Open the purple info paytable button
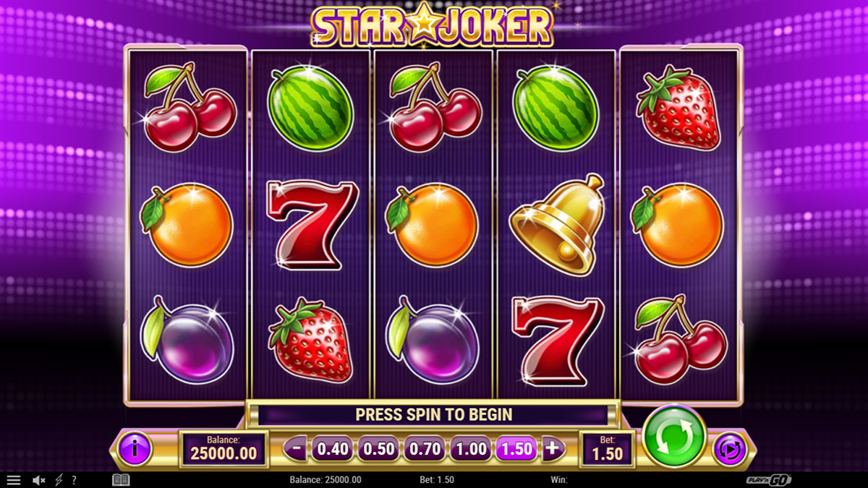Viewport: 868px width, 488px height. pos(135,449)
